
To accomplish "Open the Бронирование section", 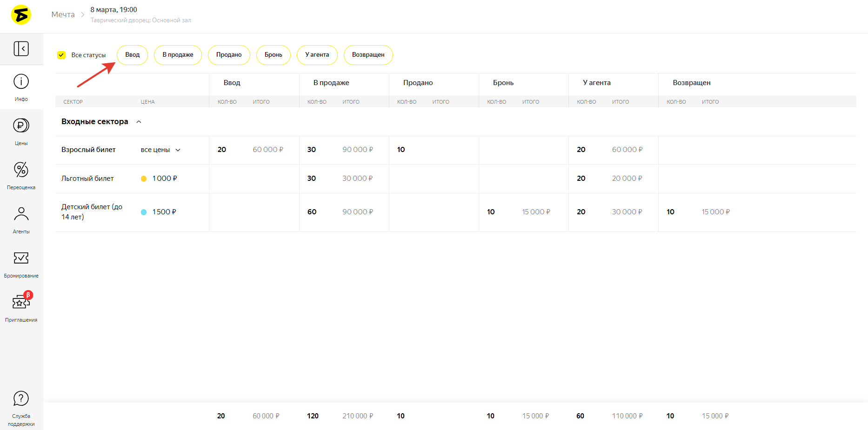I will 21,264.
